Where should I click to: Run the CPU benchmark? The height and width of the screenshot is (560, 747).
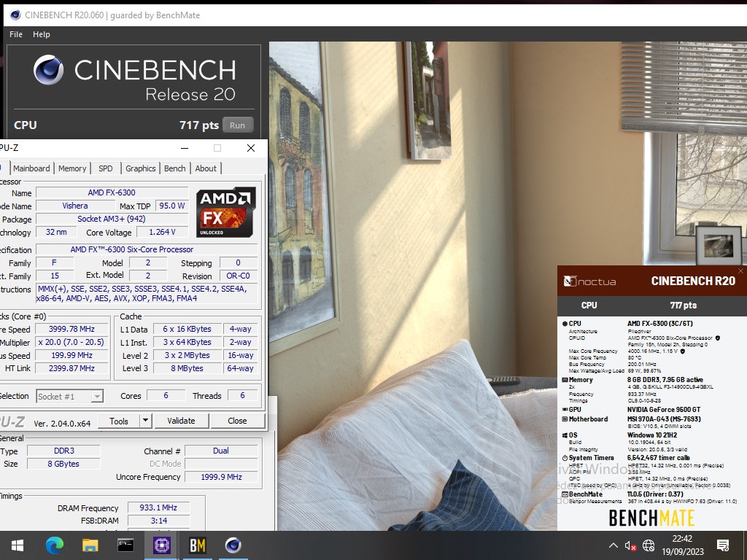[237, 125]
